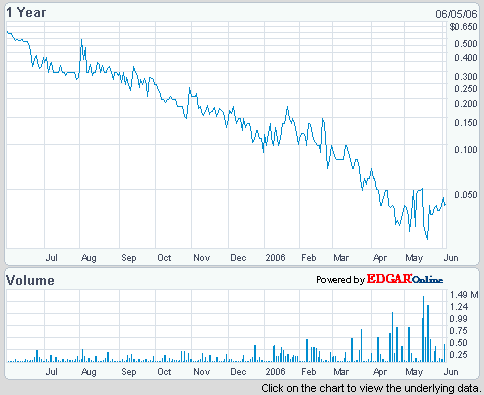484x395 pixels.
Task: Click the 'Click on the chart to view the underlying data.' text
Action: click(x=372, y=388)
